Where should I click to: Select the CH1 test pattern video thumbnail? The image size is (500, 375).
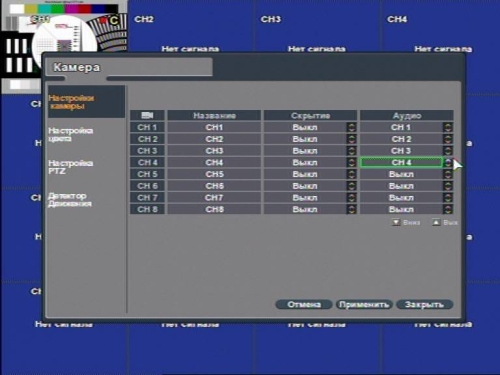click(64, 47)
